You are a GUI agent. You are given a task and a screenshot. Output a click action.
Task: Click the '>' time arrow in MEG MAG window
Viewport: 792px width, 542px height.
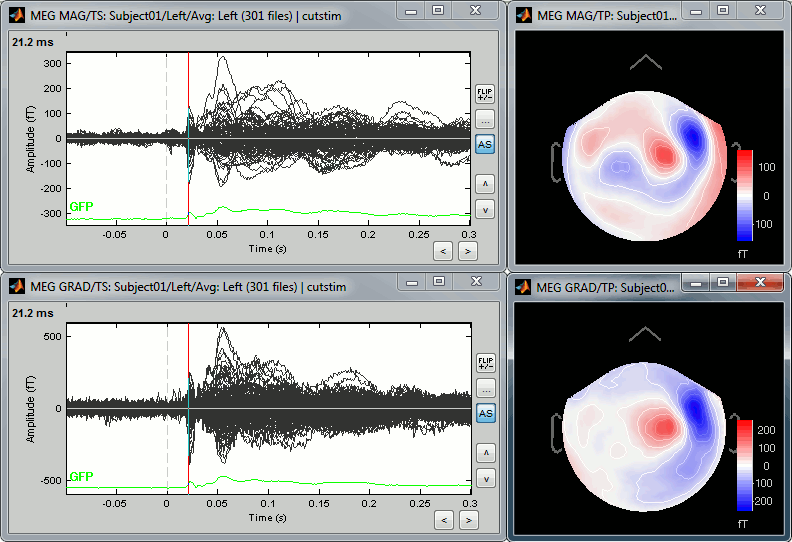466,251
